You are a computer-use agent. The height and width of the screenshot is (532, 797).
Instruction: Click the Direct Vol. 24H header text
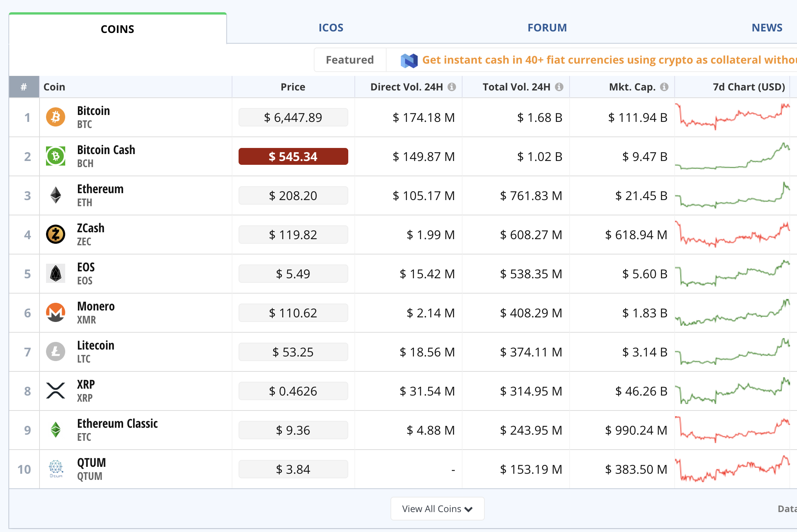tap(407, 87)
